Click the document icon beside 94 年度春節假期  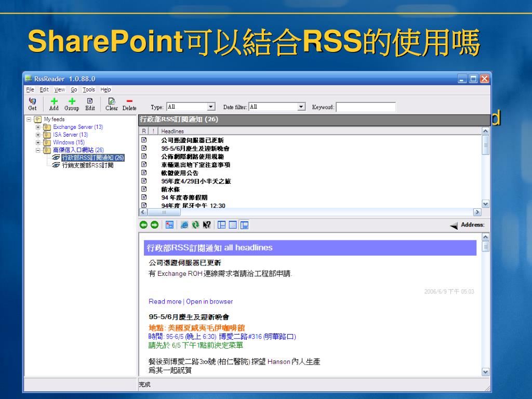tap(144, 197)
